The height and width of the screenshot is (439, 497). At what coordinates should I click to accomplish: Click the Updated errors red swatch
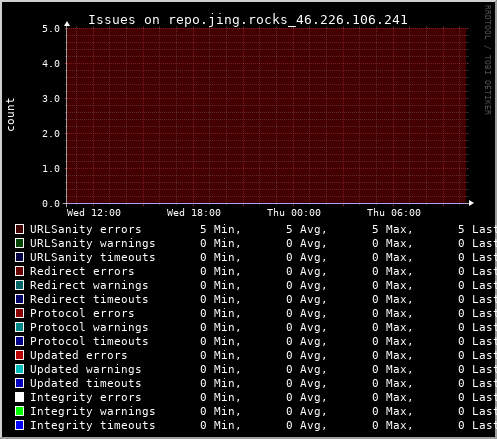19,355
